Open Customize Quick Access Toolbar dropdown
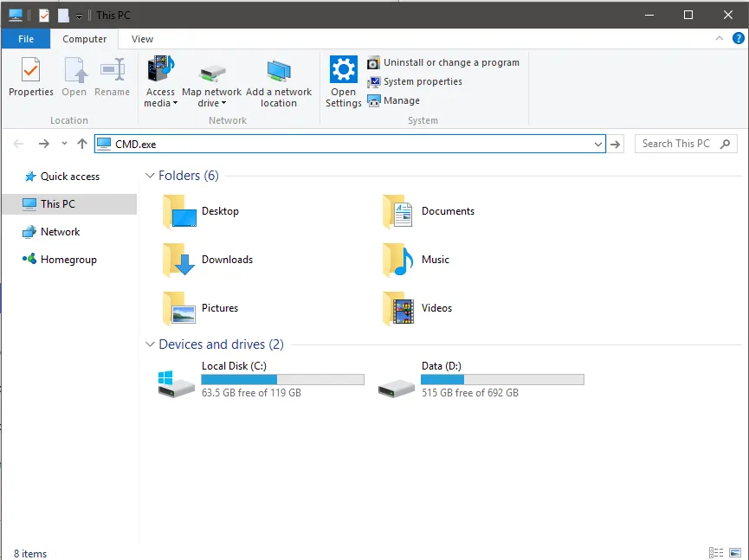Screen dimensions: 749x560 click(80, 16)
